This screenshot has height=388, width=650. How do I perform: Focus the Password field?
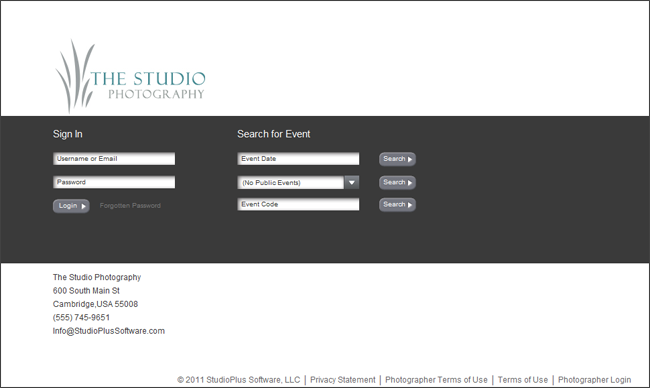(114, 182)
